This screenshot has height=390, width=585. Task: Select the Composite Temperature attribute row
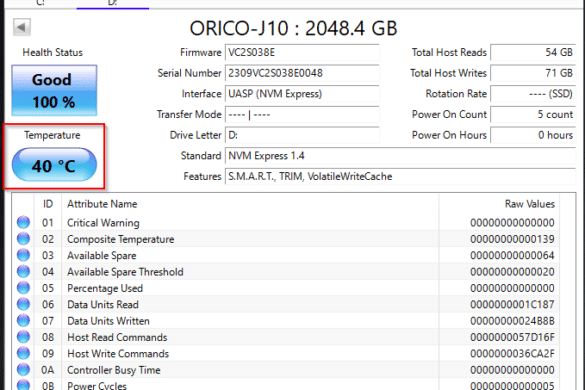click(285, 239)
